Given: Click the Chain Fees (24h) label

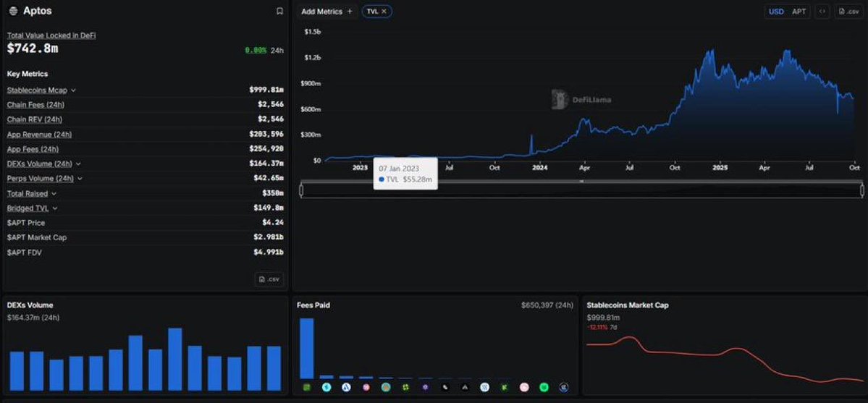Looking at the screenshot, I should click(36, 105).
